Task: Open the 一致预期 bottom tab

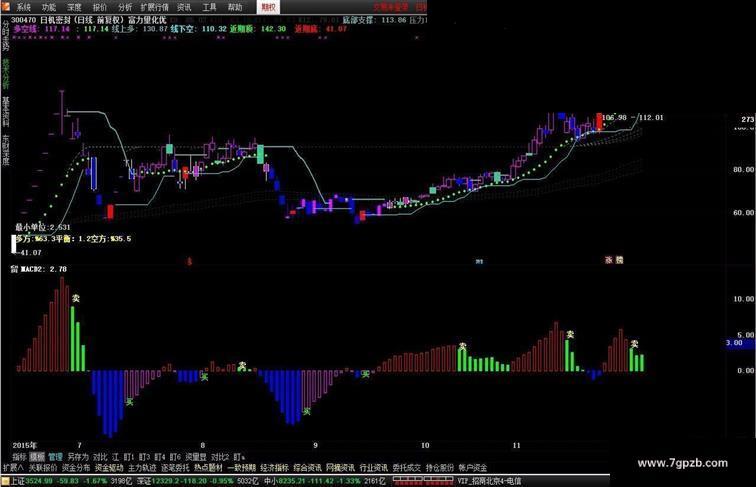Action: 241,468
